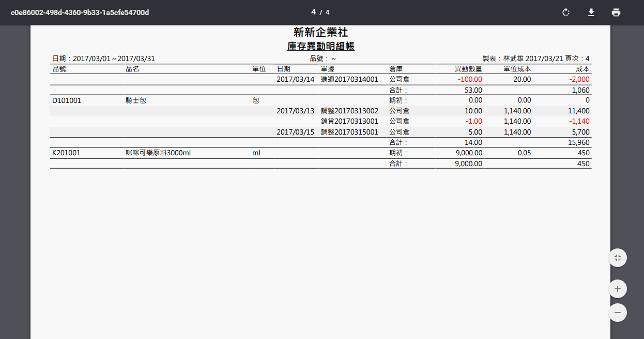Fit the page to window

[x=618, y=258]
